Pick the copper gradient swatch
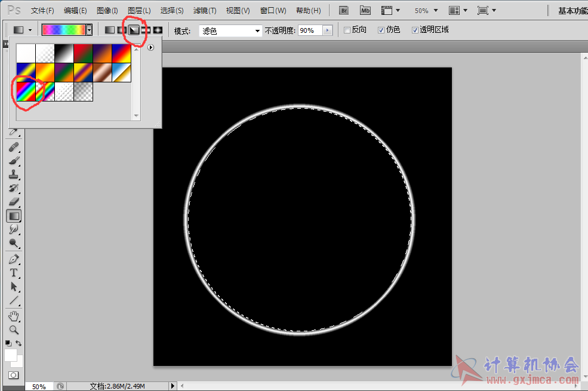This screenshot has height=391, width=588. point(102,72)
